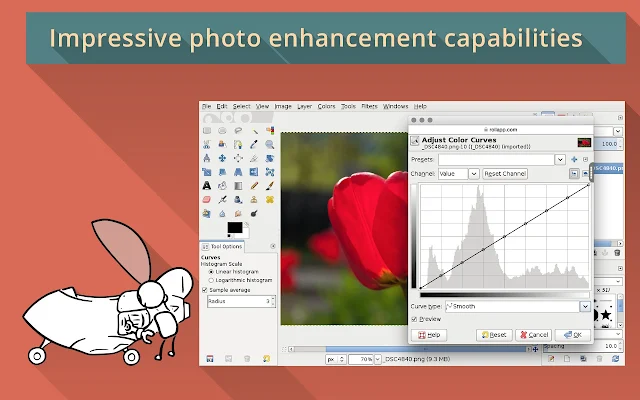Screen dimensions: 640x400
Task: Click the black foreground color swatch
Action: tap(235, 228)
